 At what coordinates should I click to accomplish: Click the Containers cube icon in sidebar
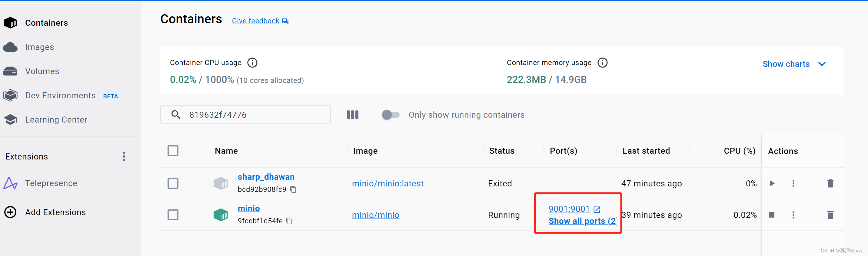(x=10, y=23)
